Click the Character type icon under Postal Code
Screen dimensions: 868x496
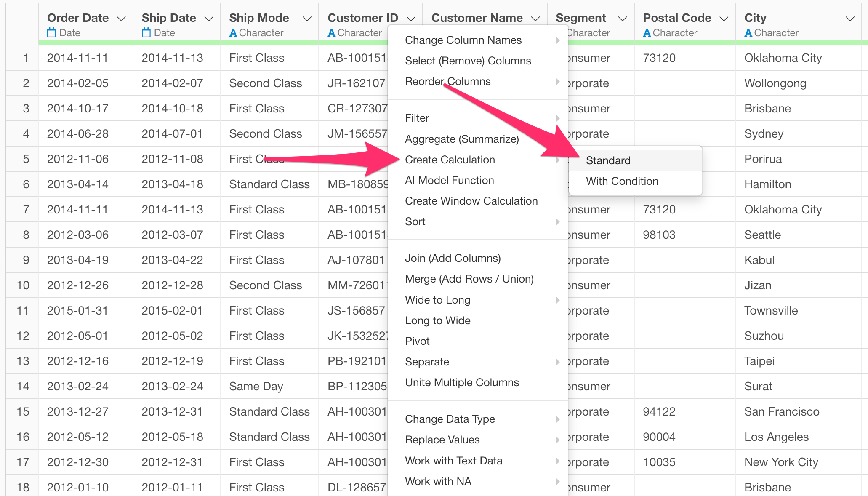click(x=647, y=33)
